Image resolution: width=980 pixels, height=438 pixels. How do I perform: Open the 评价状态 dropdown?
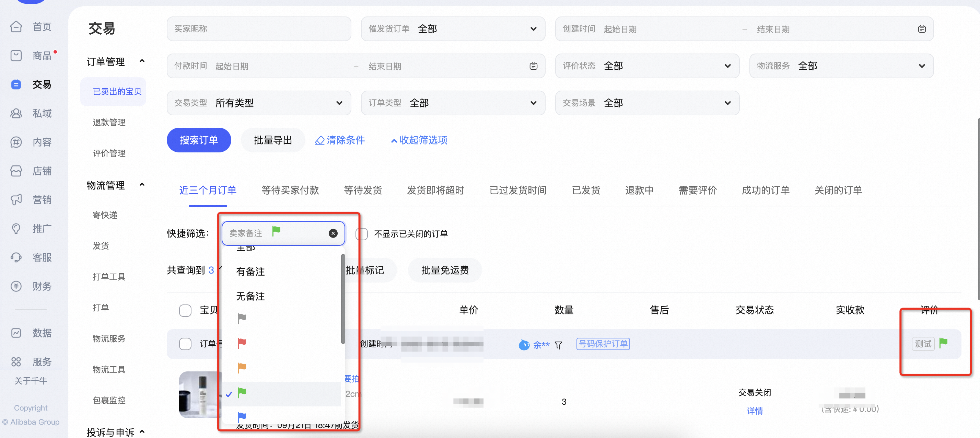647,66
